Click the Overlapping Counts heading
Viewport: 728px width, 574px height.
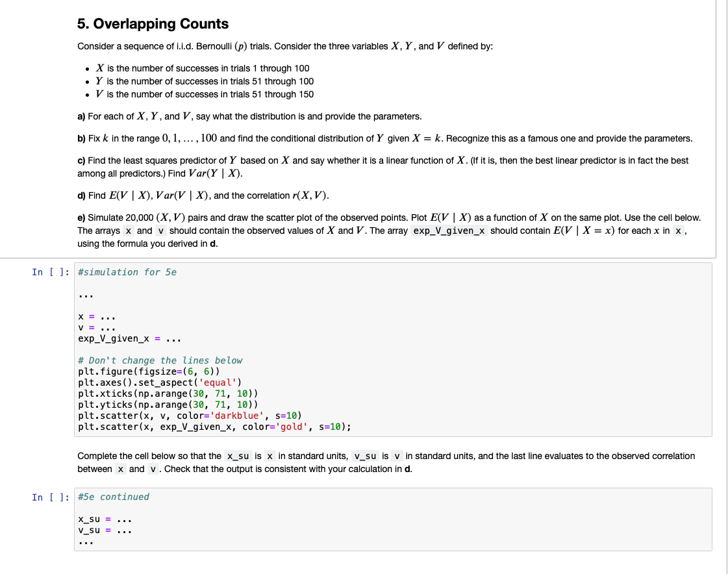pos(153,23)
